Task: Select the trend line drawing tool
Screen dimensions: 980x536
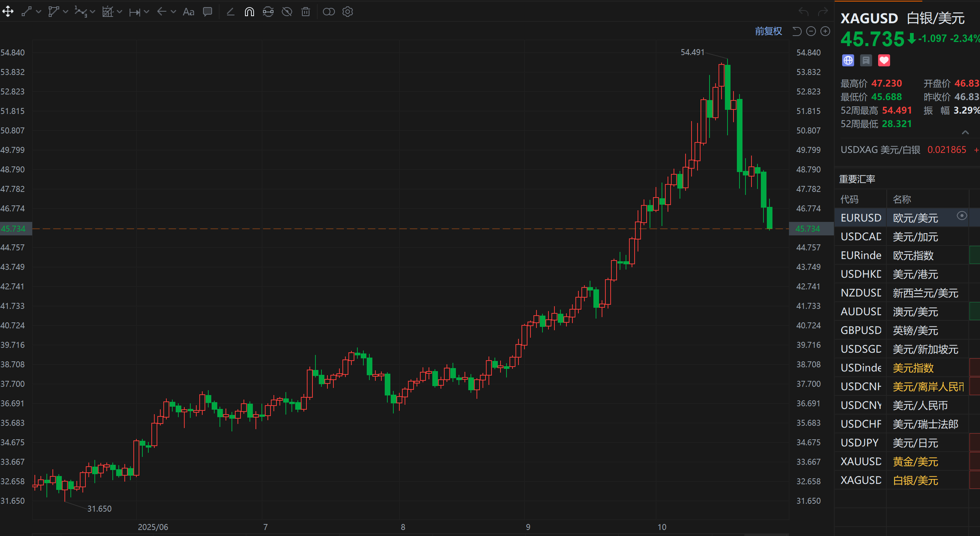Action: click(x=26, y=12)
